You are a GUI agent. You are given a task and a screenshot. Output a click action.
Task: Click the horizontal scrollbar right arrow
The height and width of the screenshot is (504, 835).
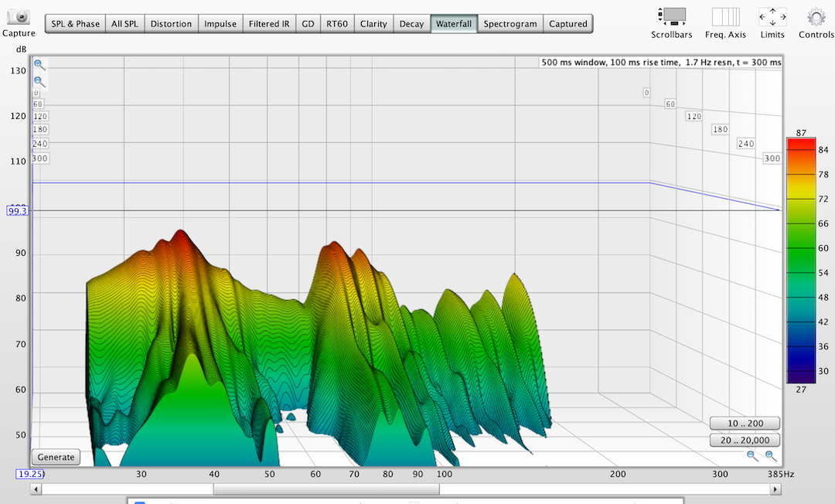coord(775,489)
